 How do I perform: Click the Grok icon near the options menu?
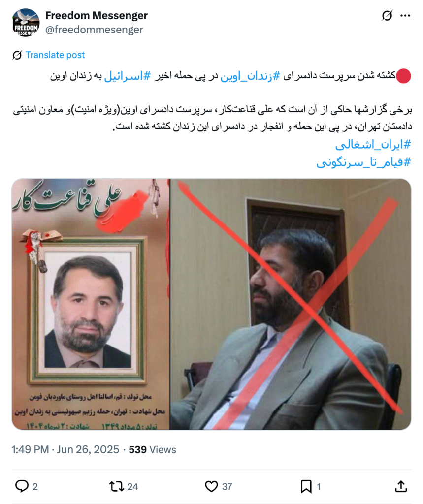pos(387,15)
